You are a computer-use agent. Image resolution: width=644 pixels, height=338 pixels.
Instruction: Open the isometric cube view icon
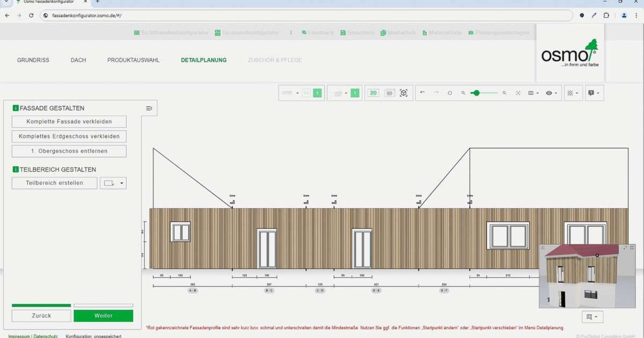click(x=404, y=93)
